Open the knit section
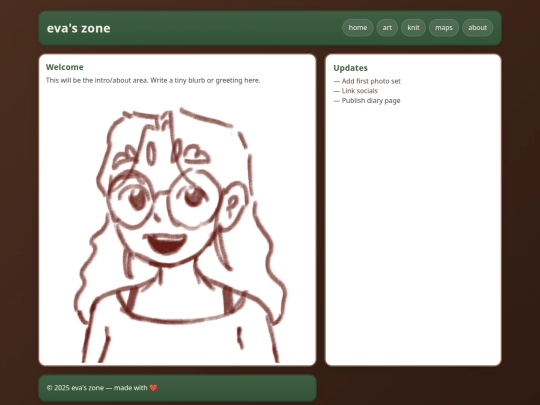 pos(413,28)
